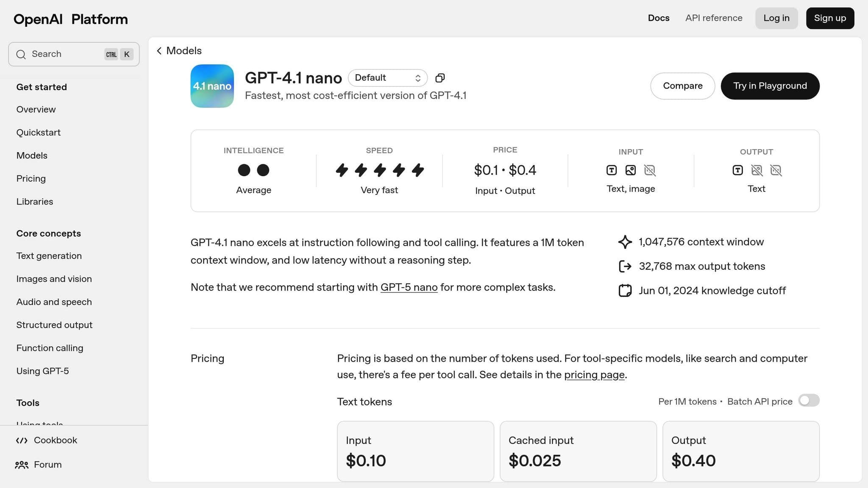Viewport: 868px width, 488px height.
Task: Click 'Jun 01, 2024 knowledge cutoff' text
Action: (x=712, y=291)
